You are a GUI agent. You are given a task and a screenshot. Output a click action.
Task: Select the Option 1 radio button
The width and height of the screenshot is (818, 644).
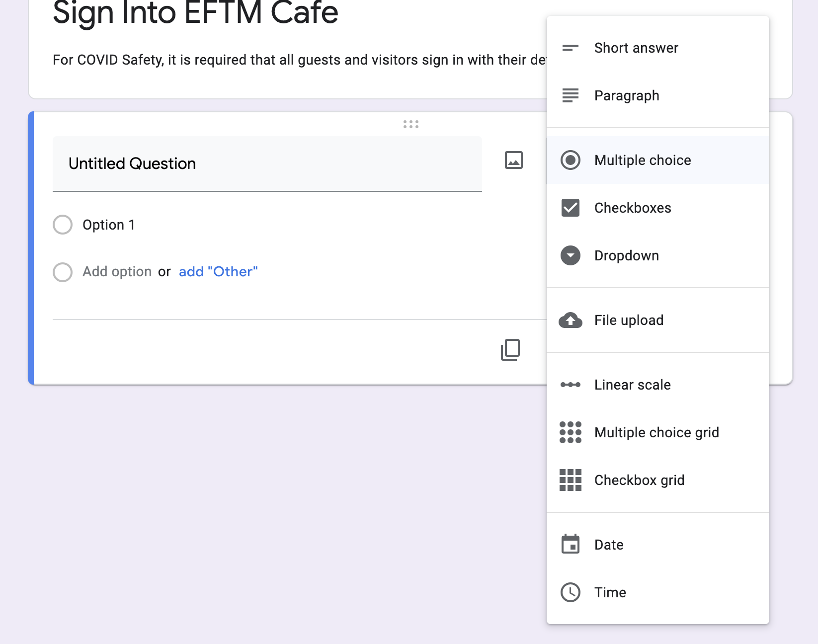coord(63,225)
